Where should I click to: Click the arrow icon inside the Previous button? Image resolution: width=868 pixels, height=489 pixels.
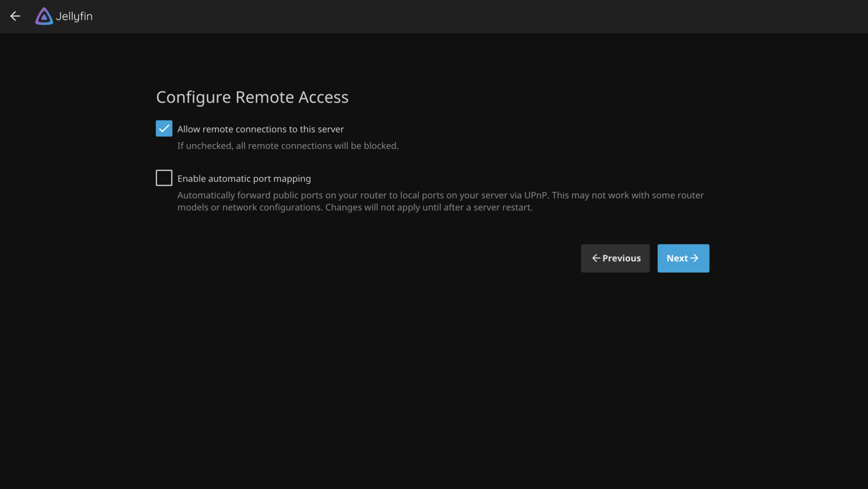coord(596,258)
